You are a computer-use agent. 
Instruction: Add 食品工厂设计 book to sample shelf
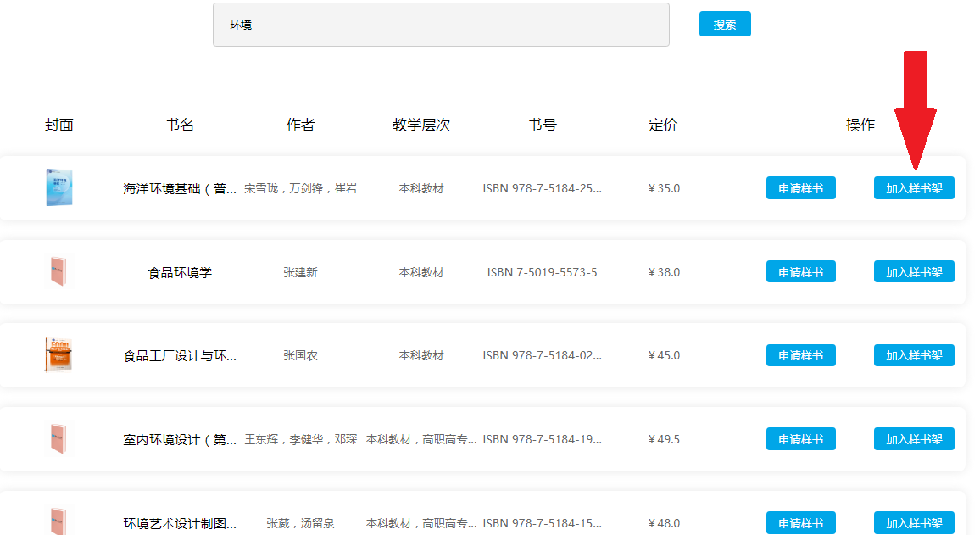(x=914, y=355)
